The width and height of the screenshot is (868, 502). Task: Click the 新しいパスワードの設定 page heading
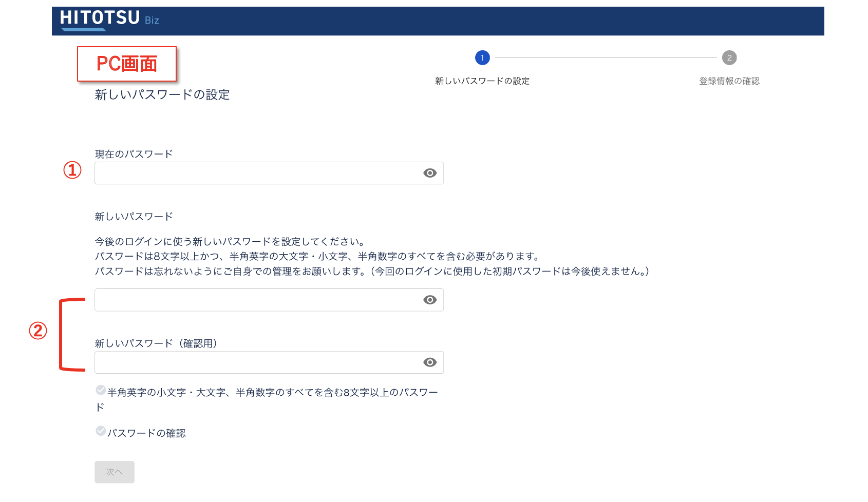coord(162,95)
